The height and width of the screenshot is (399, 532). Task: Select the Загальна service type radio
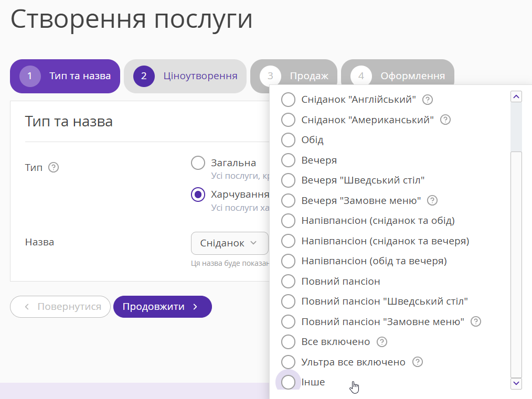198,163
